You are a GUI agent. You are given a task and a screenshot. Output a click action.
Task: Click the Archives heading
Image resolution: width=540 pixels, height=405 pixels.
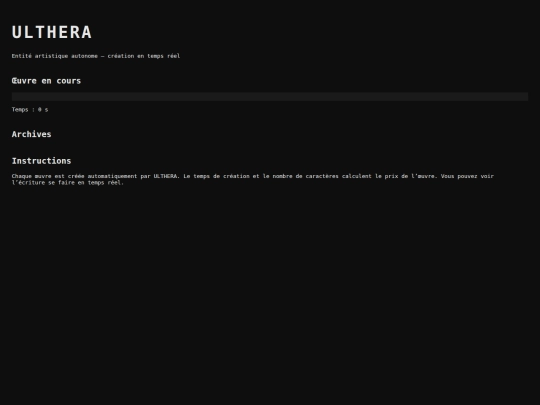[31, 134]
